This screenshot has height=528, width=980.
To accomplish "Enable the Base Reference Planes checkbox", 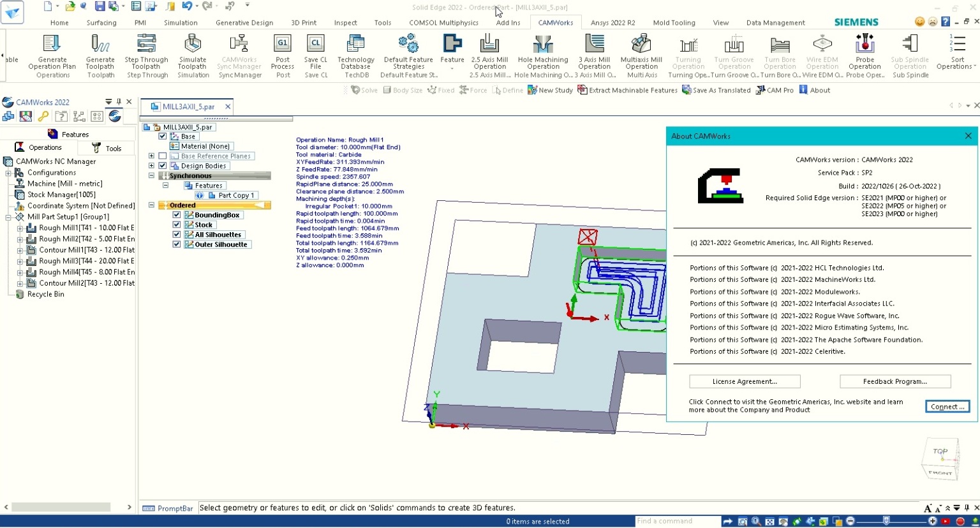I will point(163,156).
